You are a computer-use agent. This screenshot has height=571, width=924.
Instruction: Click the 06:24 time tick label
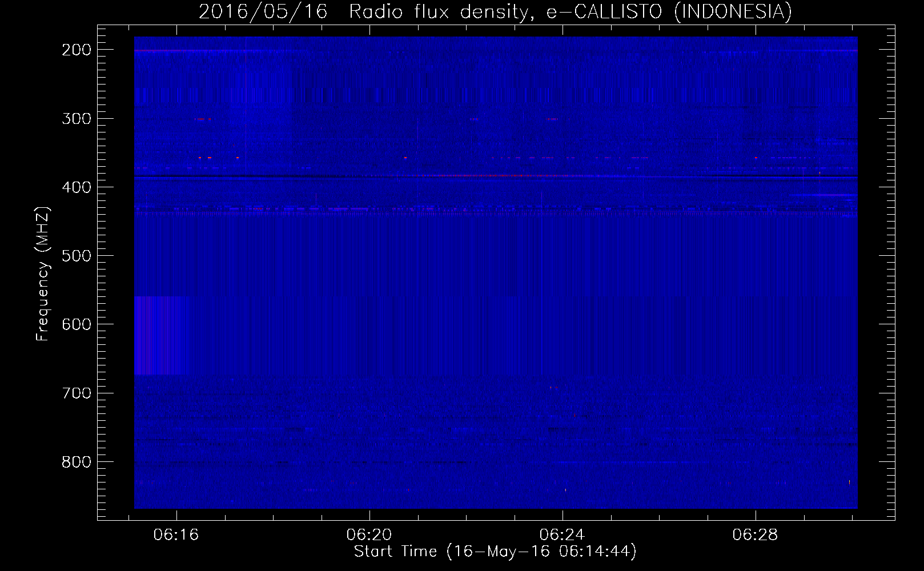click(x=562, y=534)
